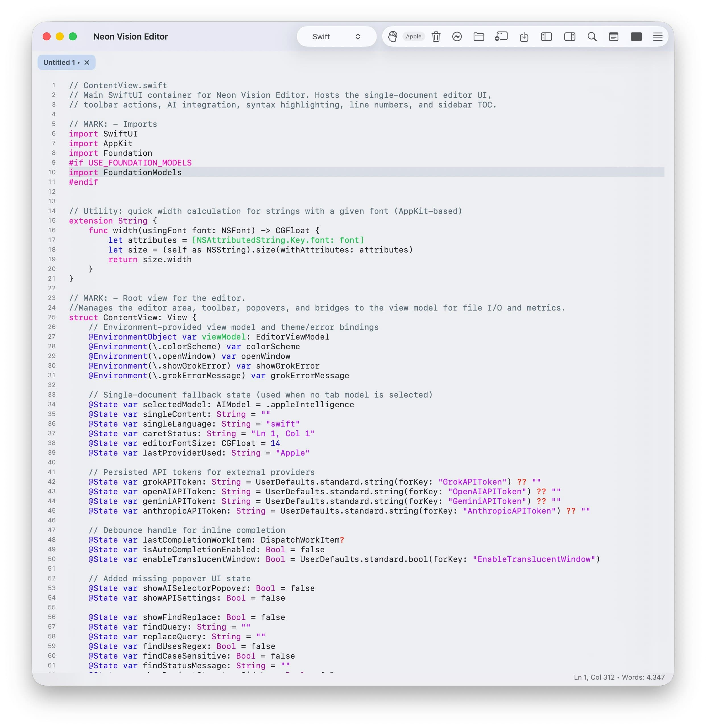Create a new document window icon

tap(501, 36)
